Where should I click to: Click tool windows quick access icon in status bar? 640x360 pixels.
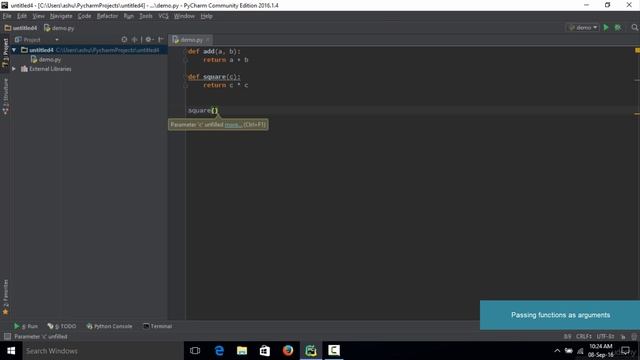7,336
